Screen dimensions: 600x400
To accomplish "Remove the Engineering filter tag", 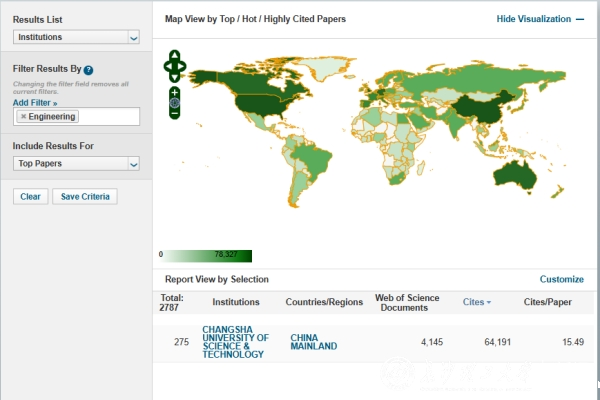I will pyautogui.click(x=23, y=117).
